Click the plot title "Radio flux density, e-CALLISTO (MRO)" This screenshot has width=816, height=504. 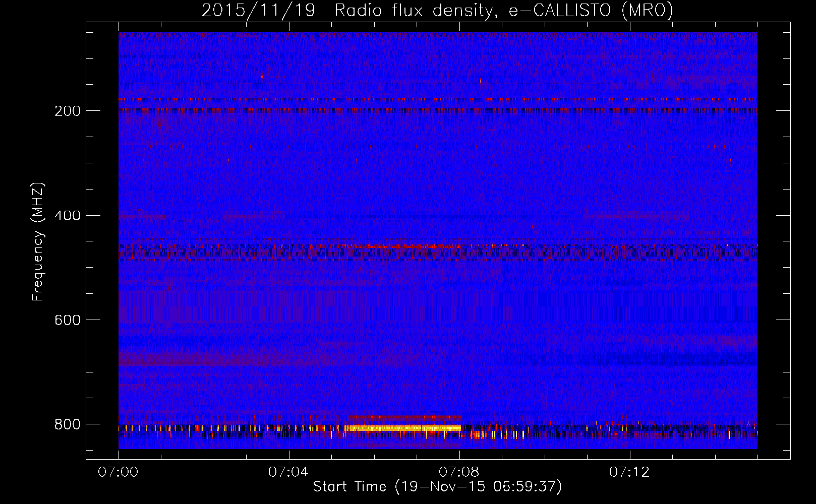[x=504, y=10]
